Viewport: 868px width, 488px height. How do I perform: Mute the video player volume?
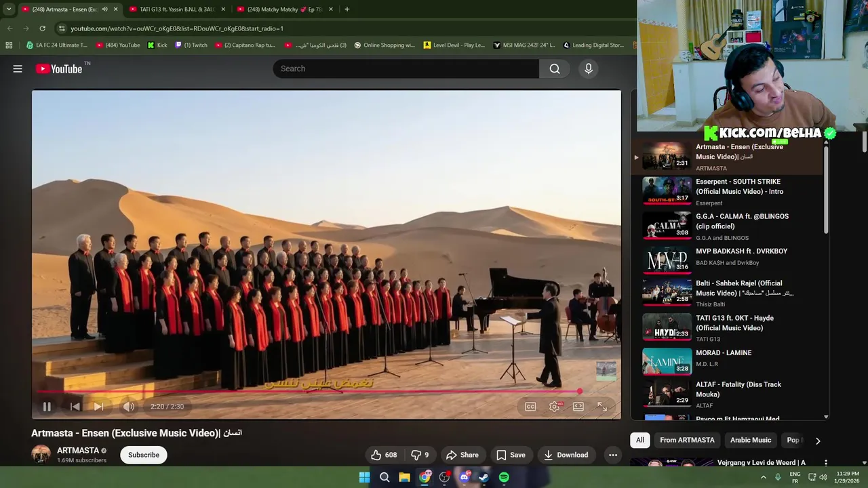tap(128, 407)
